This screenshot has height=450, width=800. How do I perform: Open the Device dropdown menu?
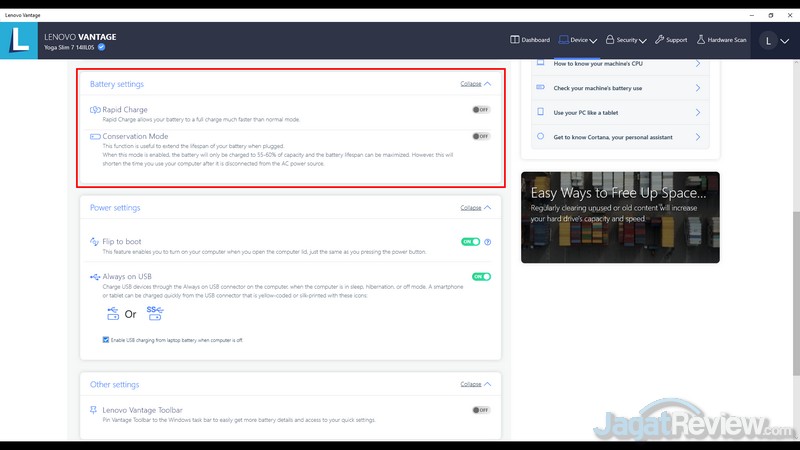[x=579, y=40]
